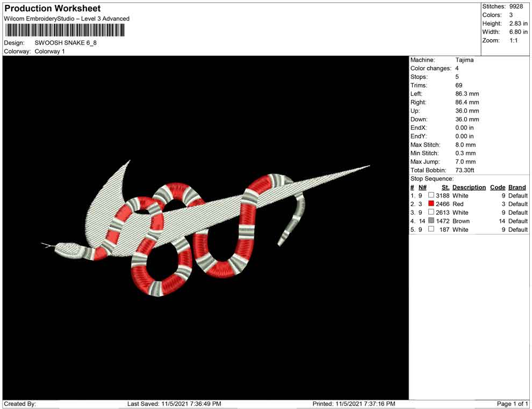Click the Max Stitch value '8.0 mm'
Screen dimensions: 532x409
pyautogui.click(x=465, y=145)
